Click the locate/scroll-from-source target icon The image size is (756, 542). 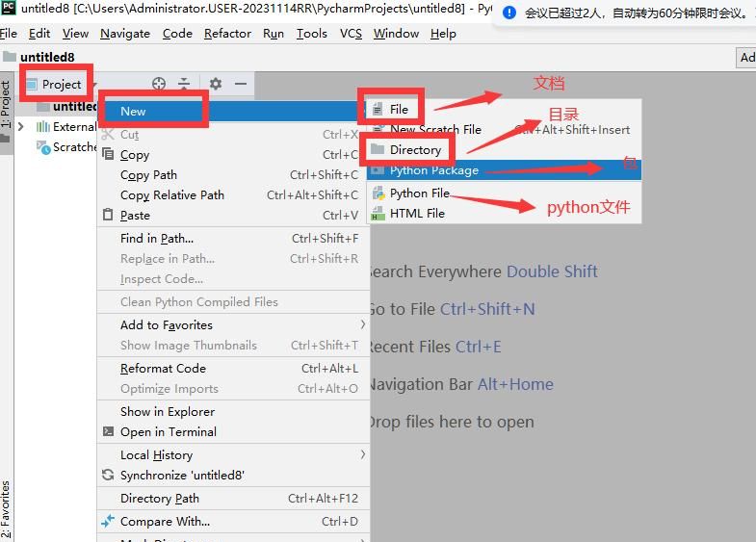(x=160, y=84)
